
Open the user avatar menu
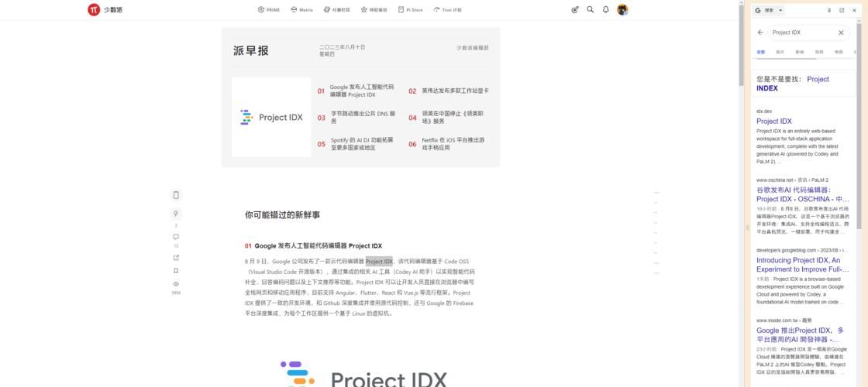pos(622,9)
